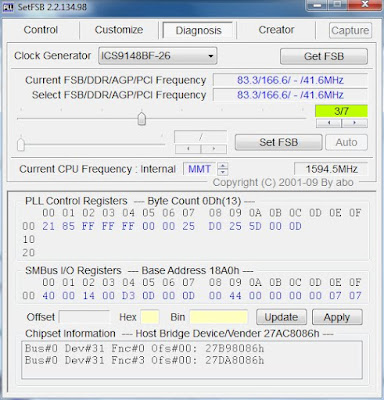Click the Hex input field

150,317
